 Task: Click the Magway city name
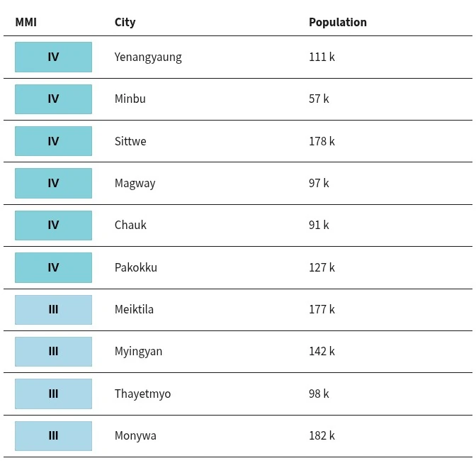(x=135, y=183)
